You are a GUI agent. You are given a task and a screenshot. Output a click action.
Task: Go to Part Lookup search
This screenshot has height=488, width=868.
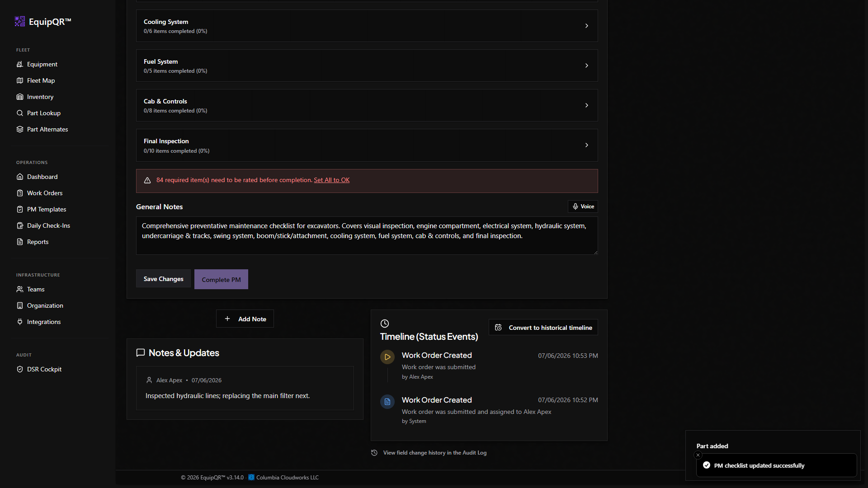pyautogui.click(x=43, y=113)
